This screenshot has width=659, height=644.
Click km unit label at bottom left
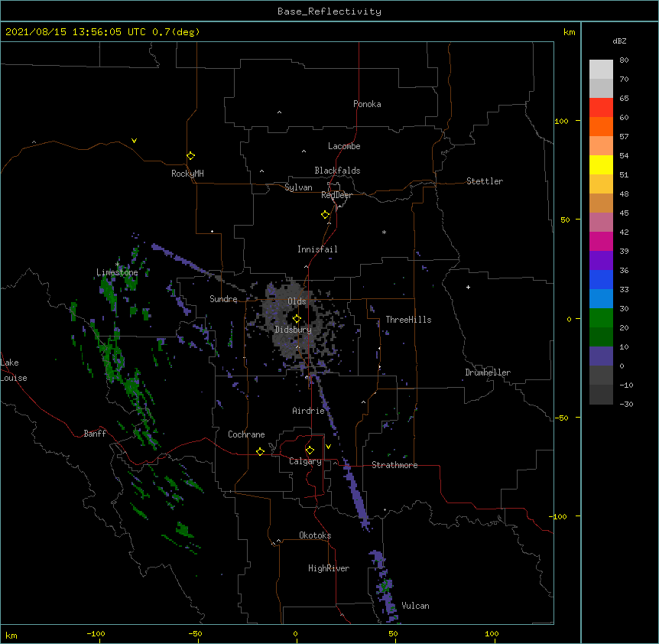tap(11, 635)
